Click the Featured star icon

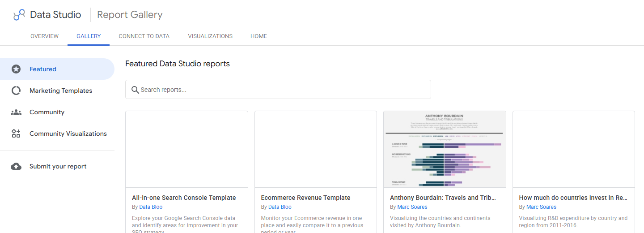point(16,69)
